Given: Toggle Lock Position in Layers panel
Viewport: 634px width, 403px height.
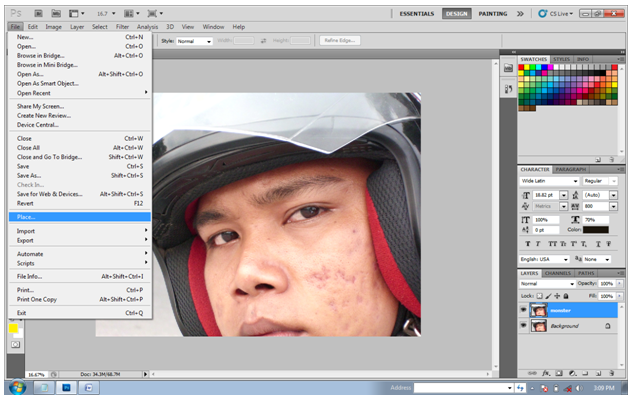Looking at the screenshot, I should coord(557,296).
